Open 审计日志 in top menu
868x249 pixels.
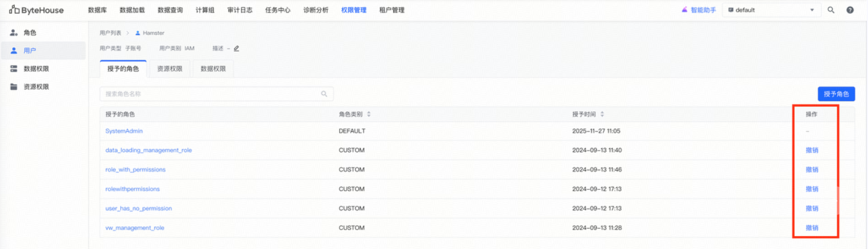(x=239, y=10)
